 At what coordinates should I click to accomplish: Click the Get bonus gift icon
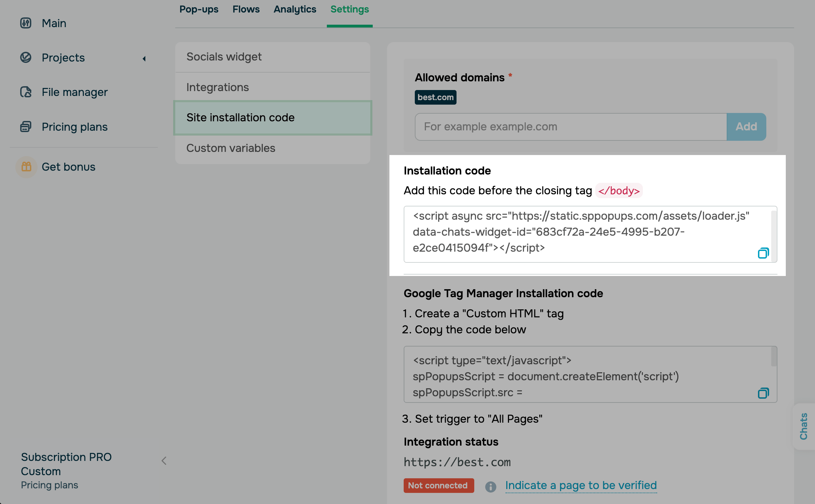(x=26, y=167)
